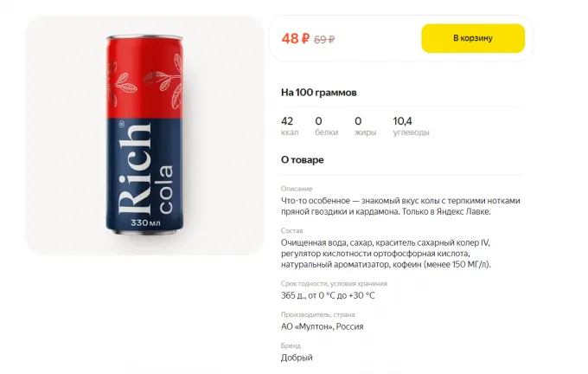Add the cola to cart with В корзину
This screenshot has height=374, width=588.
click(473, 38)
